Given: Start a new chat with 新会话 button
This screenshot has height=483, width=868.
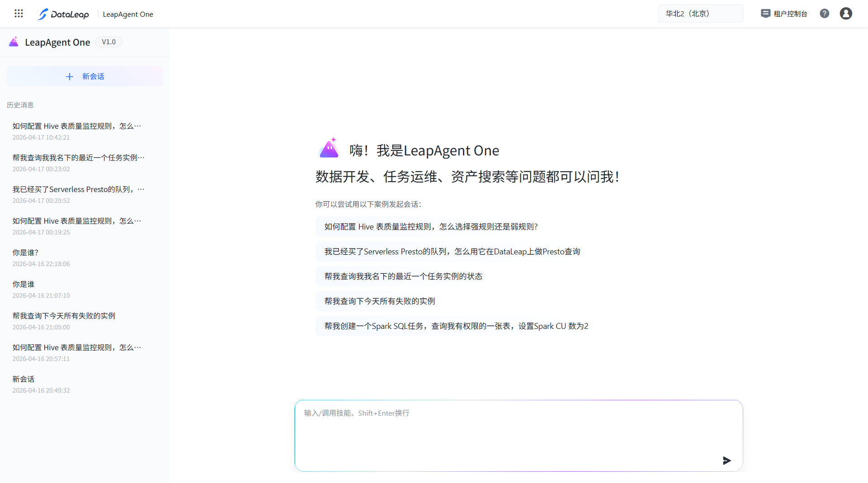Looking at the screenshot, I should (85, 76).
